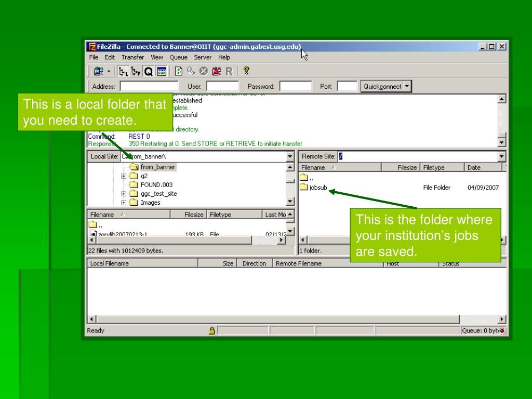This screenshot has width=532, height=399.
Task: Click local tree scroll-up arrow
Action: coord(290,167)
